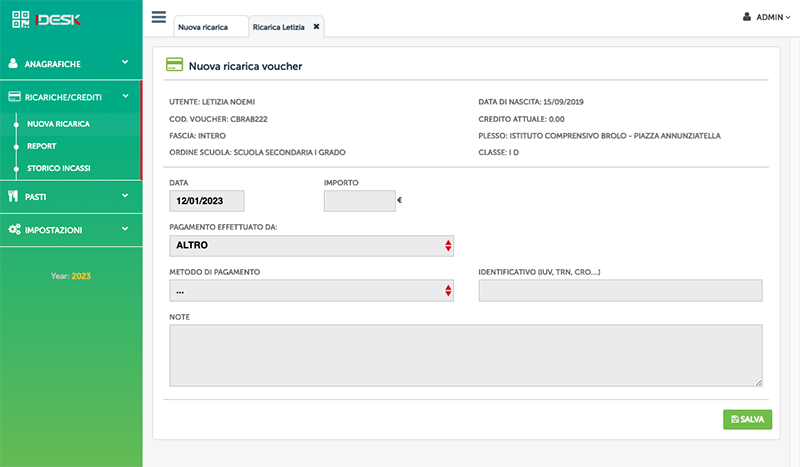The image size is (800, 467).
Task: Click the Anagrafiche person icon
Action: point(13,63)
